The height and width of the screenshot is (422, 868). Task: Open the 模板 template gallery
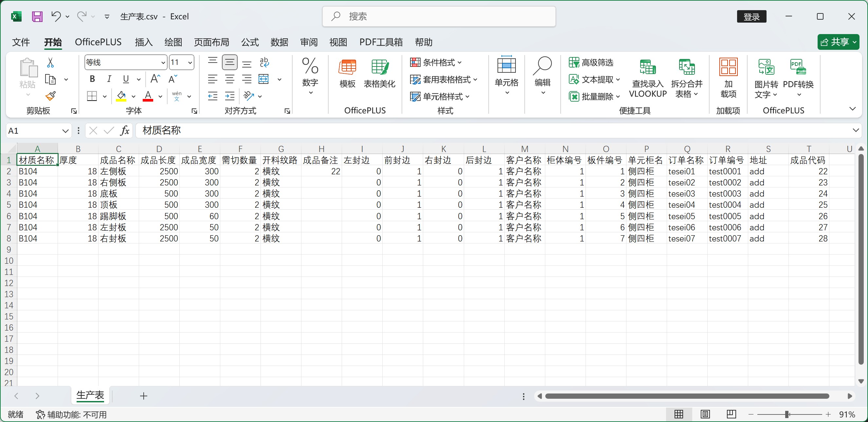(x=347, y=73)
